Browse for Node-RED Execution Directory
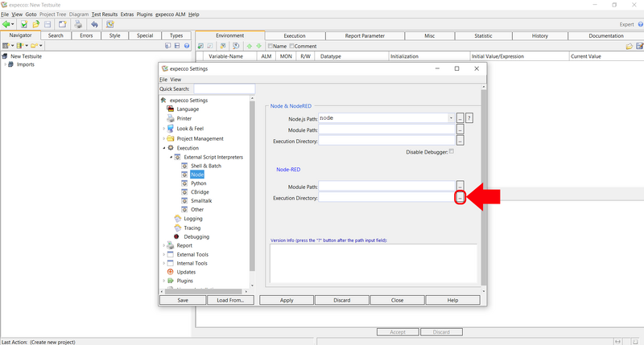Viewport: 644px width, 345px height. 460,198
